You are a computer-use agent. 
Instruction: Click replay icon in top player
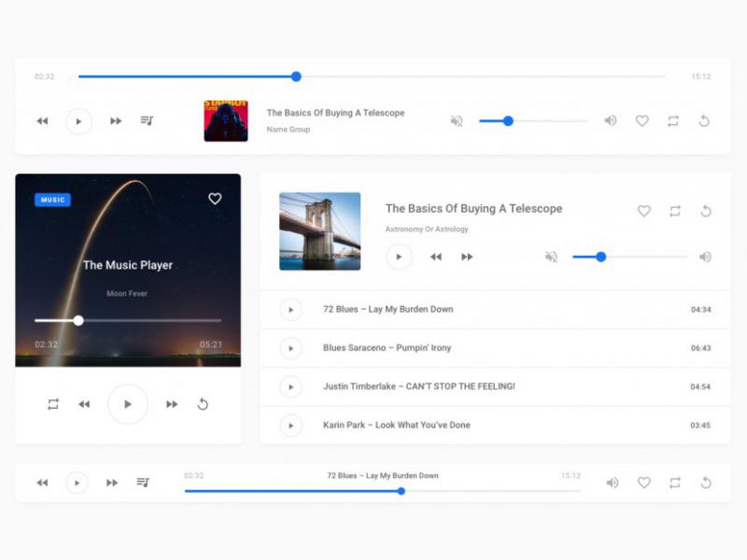[x=704, y=121]
